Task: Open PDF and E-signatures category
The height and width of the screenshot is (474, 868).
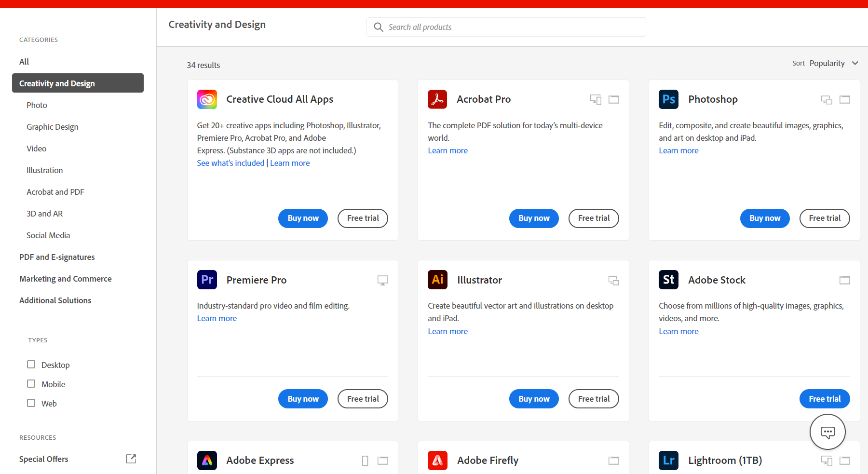Action: click(x=57, y=257)
